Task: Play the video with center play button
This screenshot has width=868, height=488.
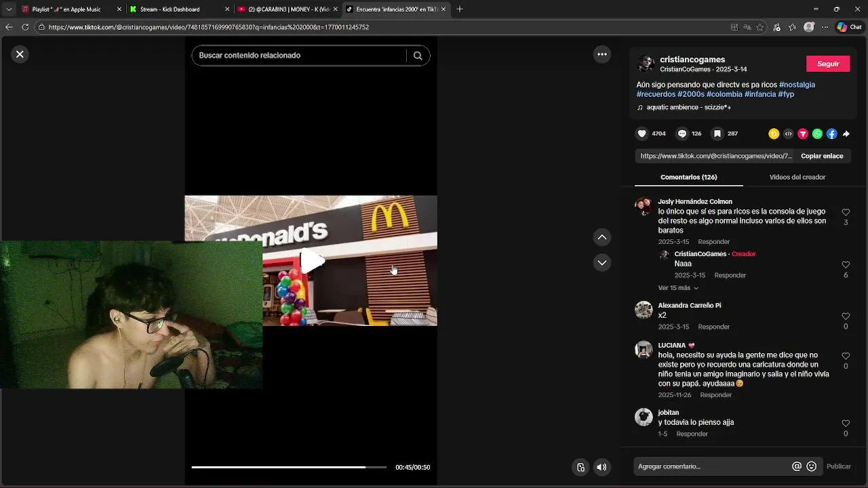Action: [x=311, y=262]
